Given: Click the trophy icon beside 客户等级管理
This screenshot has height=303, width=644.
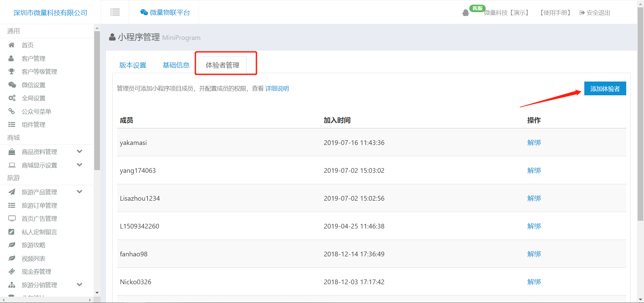Looking at the screenshot, I should tap(12, 71).
